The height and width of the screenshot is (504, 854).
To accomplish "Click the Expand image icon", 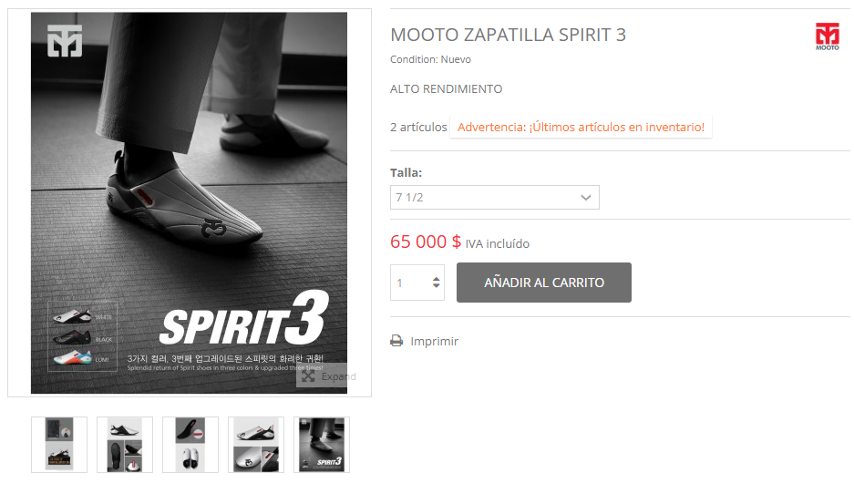I will pos(308,376).
